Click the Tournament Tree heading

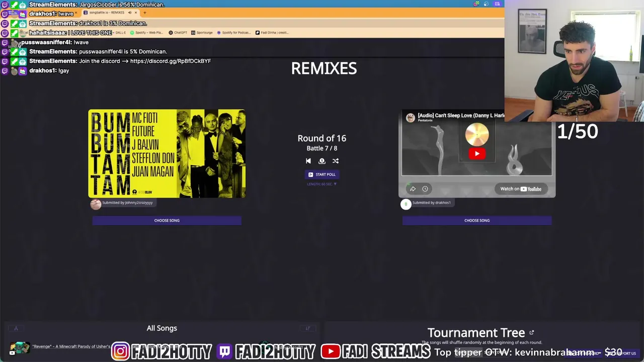point(476,333)
